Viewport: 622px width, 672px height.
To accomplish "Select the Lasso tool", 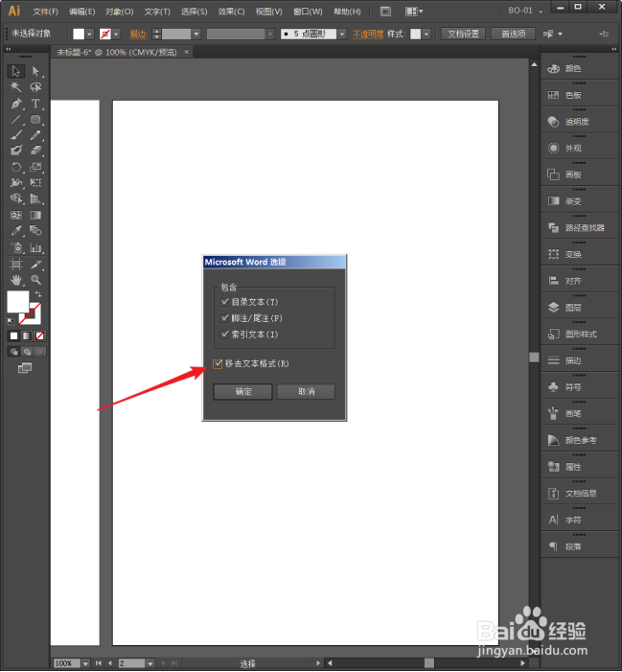I will pyautogui.click(x=35, y=87).
